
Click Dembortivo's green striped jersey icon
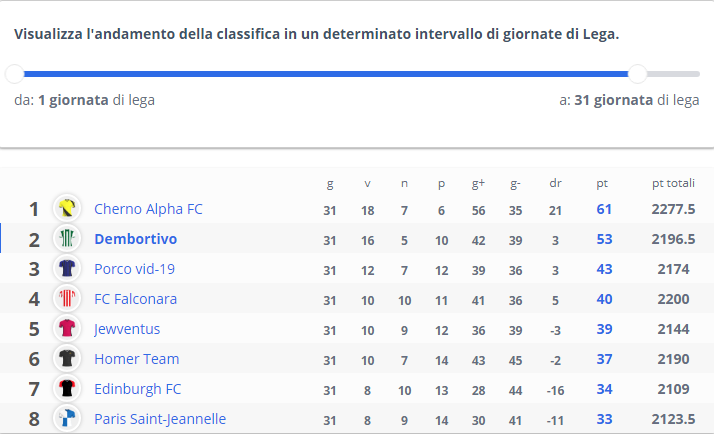[67, 238]
